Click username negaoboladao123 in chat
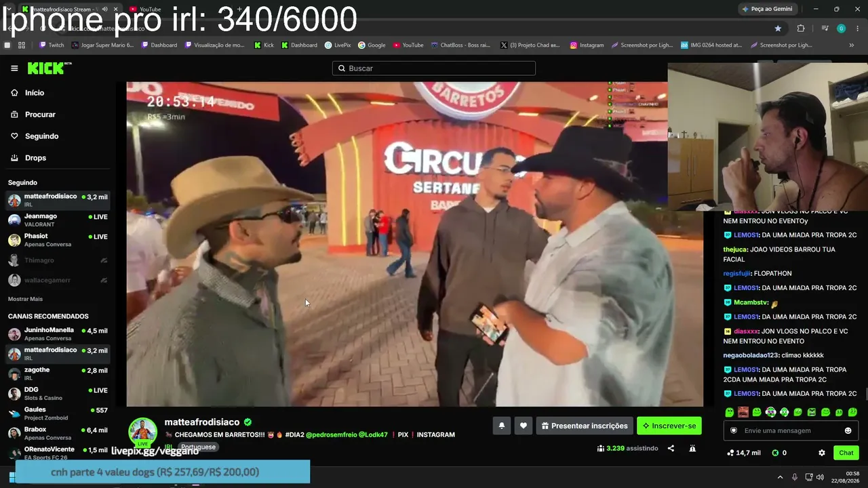The height and width of the screenshot is (488, 868). 751,355
